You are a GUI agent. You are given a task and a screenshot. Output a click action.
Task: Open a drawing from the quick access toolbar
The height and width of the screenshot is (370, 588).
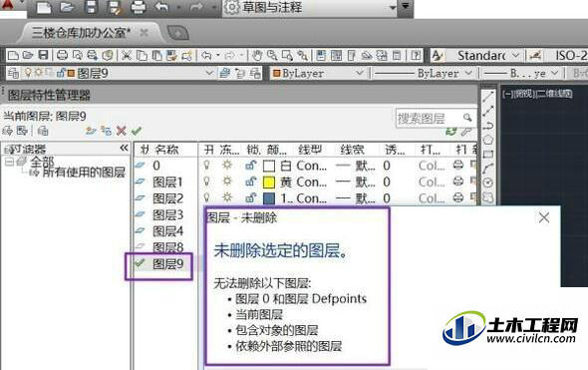pyautogui.click(x=67, y=7)
